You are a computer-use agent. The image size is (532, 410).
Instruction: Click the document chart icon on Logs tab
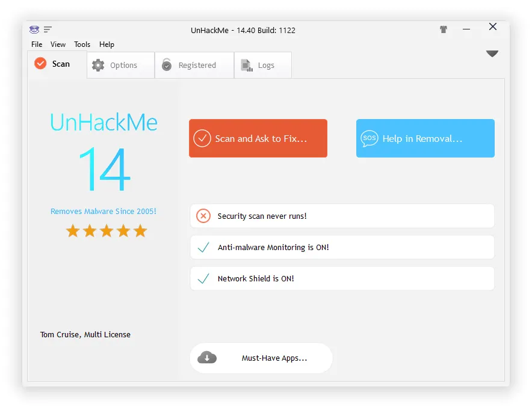(x=247, y=65)
